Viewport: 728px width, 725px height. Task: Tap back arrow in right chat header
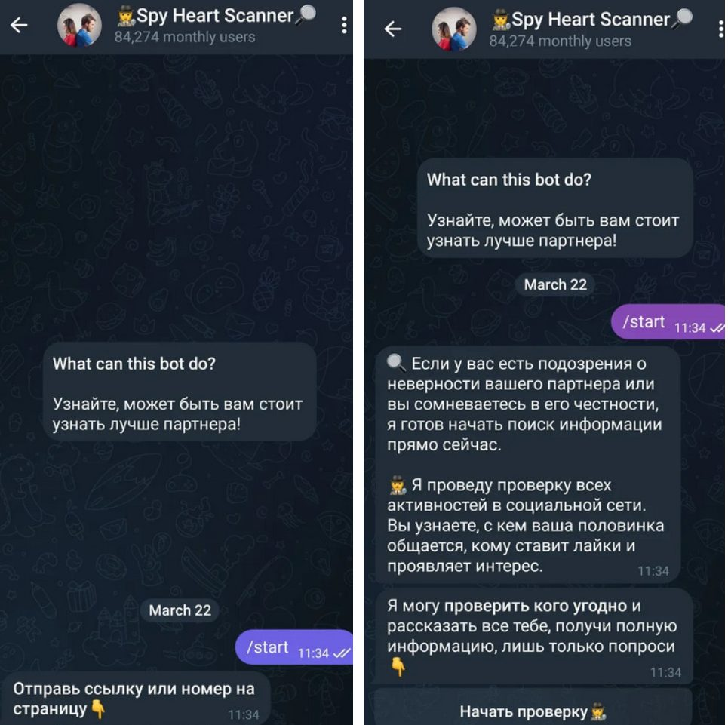pos(393,29)
